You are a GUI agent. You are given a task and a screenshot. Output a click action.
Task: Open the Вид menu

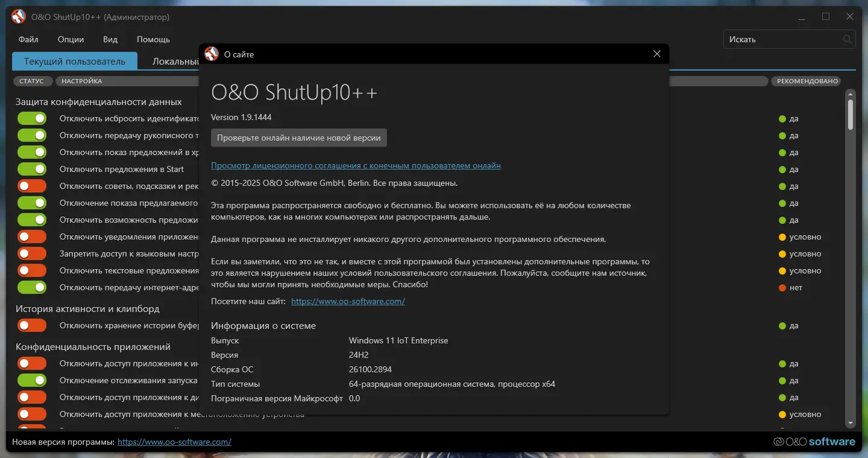coord(110,40)
